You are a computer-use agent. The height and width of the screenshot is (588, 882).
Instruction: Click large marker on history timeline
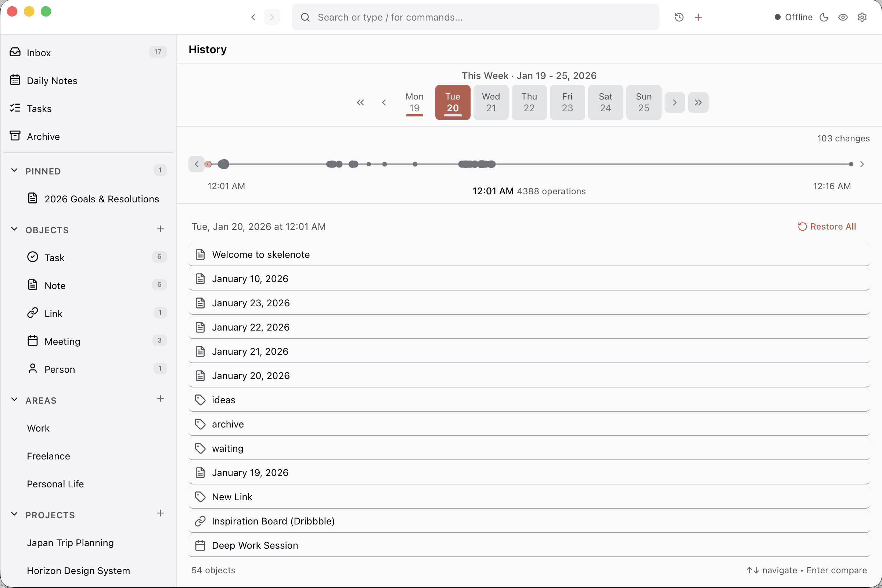pos(223,164)
